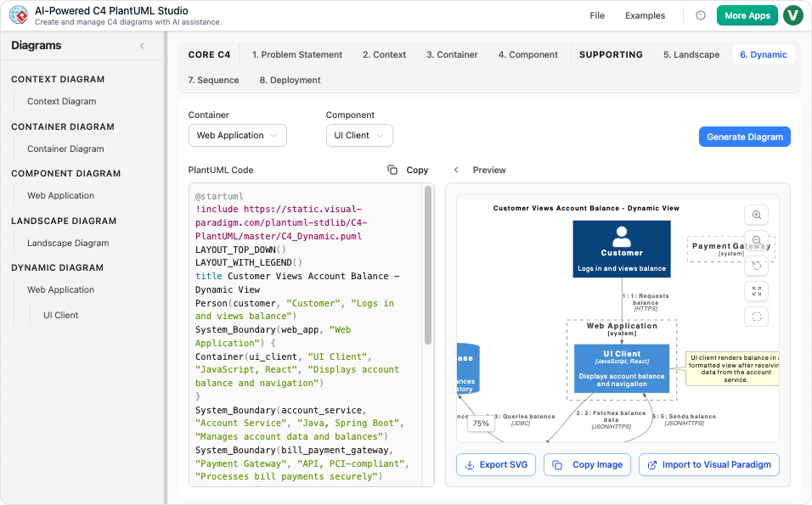Viewport: 812px width, 505px height.
Task: Switch to the 7. Sequence tab
Action: (x=213, y=80)
